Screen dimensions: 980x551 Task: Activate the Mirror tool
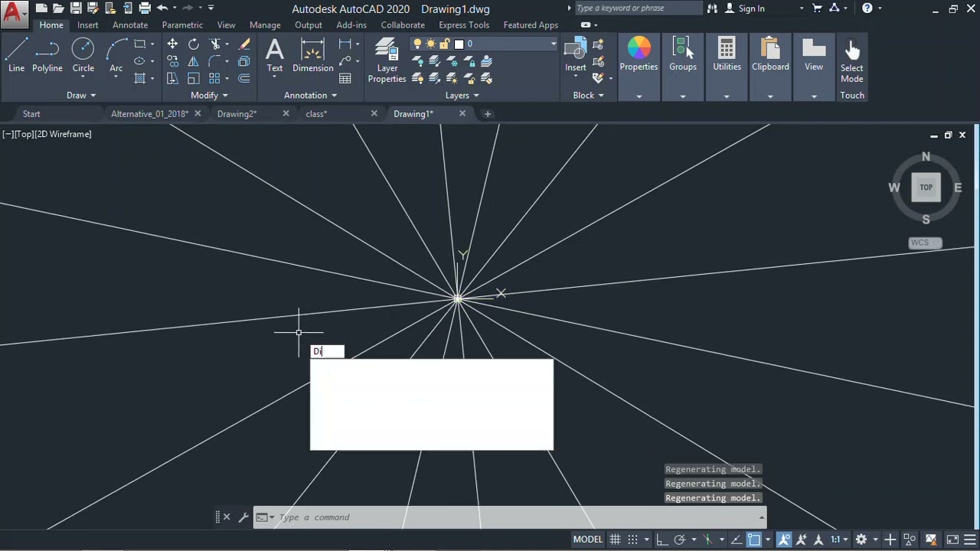coord(194,61)
